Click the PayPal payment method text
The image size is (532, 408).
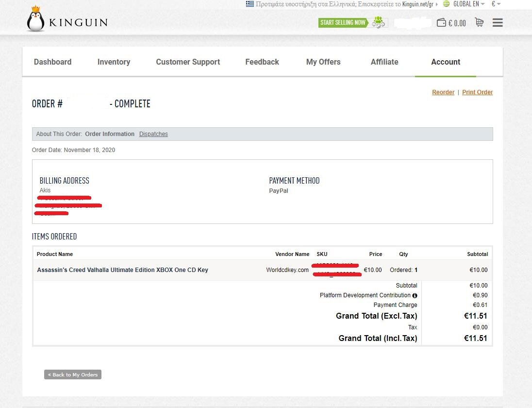[x=279, y=191]
